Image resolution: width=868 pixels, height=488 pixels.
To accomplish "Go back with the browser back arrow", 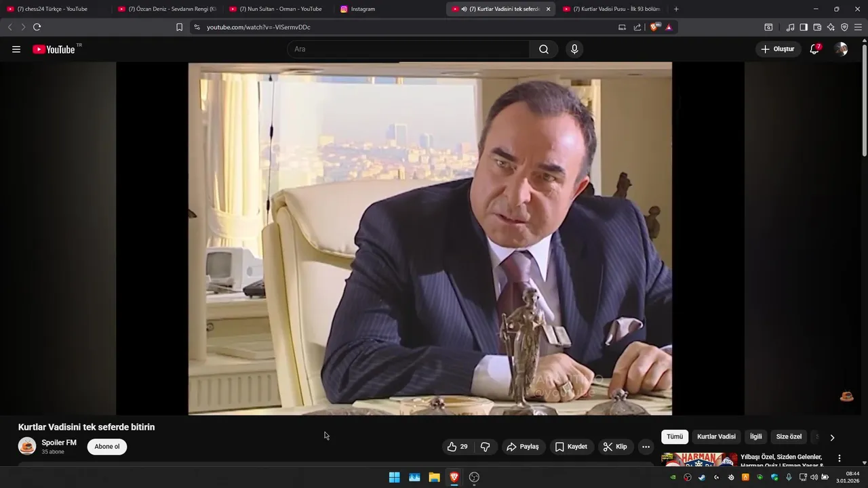I will point(9,27).
